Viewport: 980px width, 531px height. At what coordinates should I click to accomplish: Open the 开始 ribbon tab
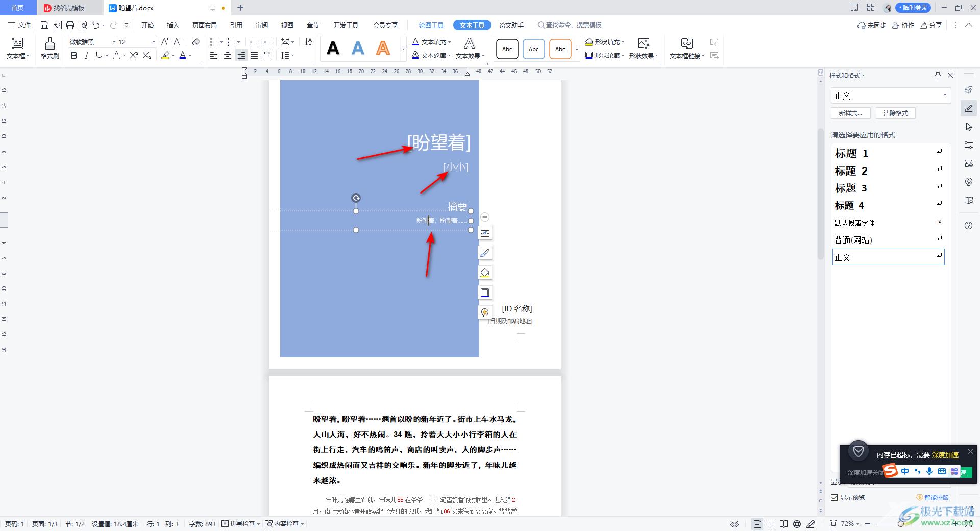(148, 25)
